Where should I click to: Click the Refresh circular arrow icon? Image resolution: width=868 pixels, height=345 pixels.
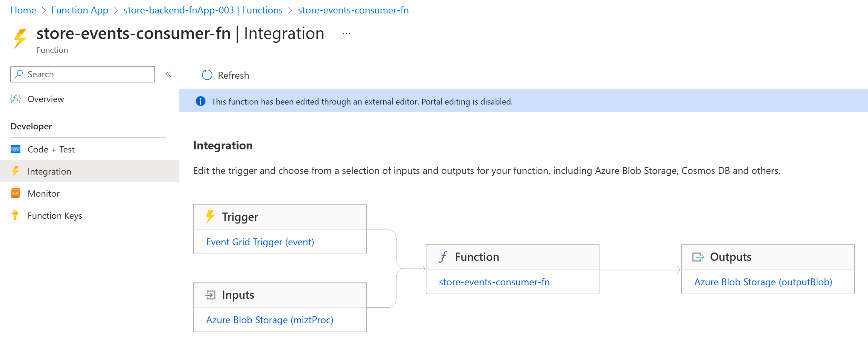pyautogui.click(x=207, y=75)
